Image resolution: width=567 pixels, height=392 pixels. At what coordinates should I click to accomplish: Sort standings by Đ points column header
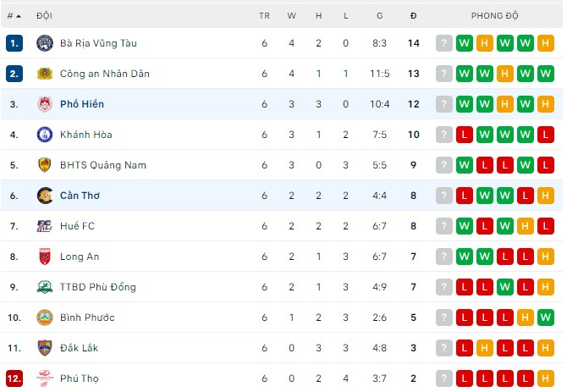413,15
